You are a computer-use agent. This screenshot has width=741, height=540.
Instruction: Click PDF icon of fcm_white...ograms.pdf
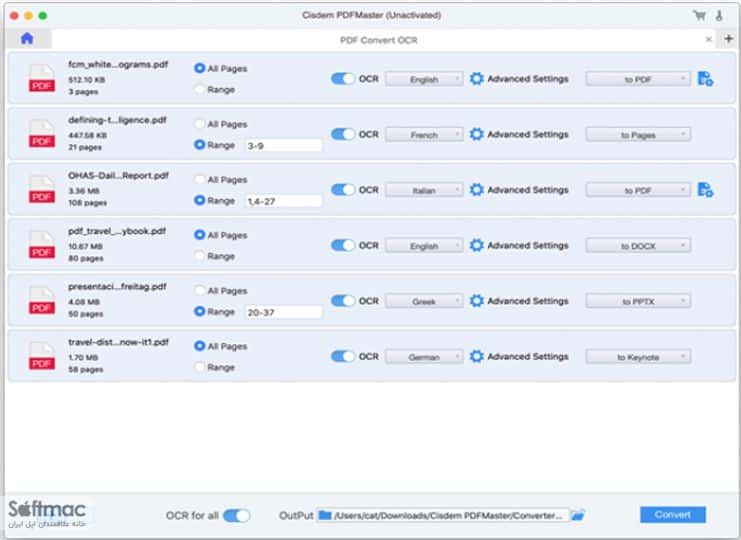(x=42, y=78)
